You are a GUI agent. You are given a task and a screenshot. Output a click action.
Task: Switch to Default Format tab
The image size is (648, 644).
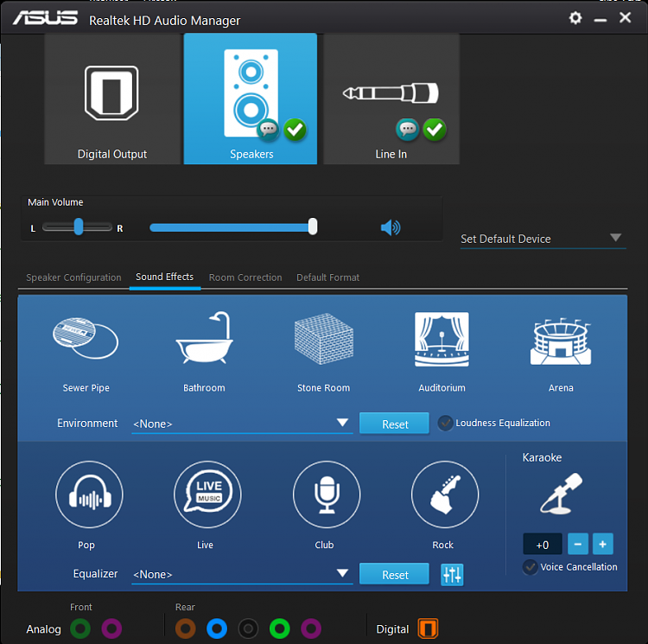point(328,277)
